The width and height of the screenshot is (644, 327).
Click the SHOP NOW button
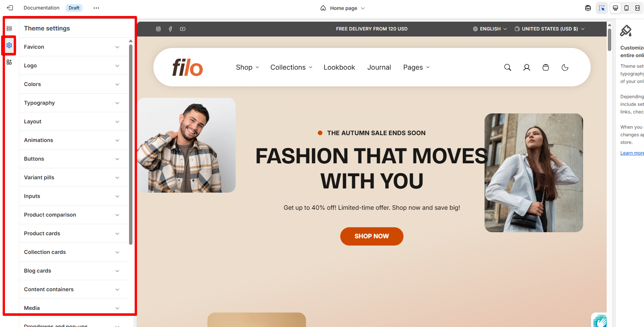pyautogui.click(x=372, y=236)
